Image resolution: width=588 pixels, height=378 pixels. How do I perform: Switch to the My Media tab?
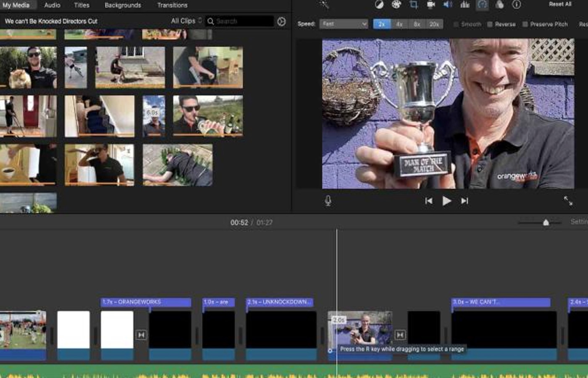16,5
